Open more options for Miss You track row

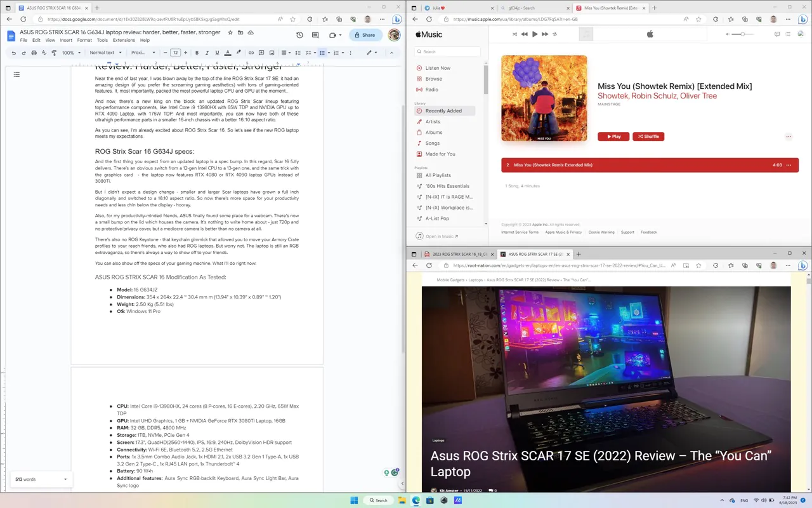[789, 165]
